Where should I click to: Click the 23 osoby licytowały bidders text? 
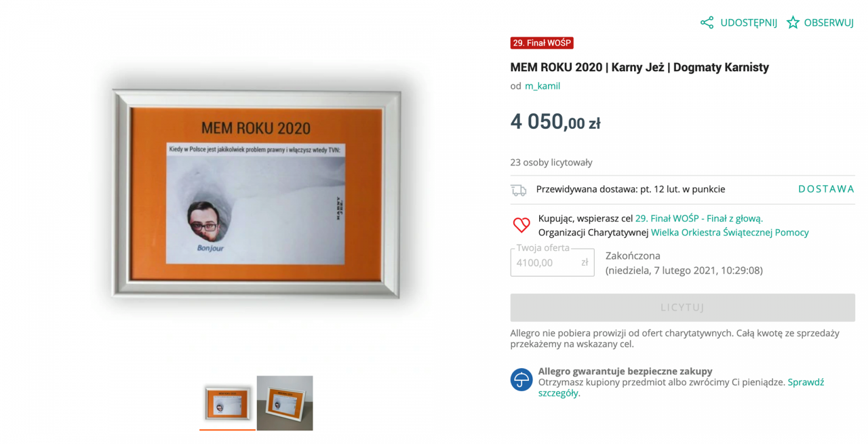pos(551,163)
